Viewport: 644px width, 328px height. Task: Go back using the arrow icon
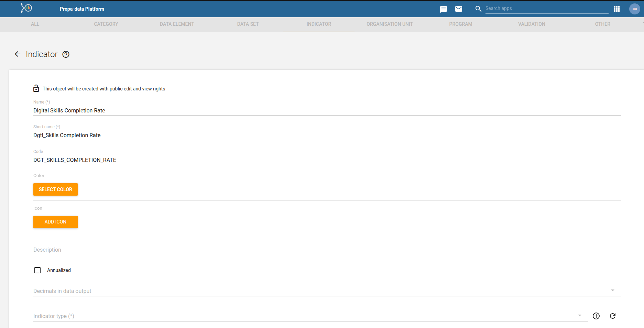pyautogui.click(x=18, y=54)
